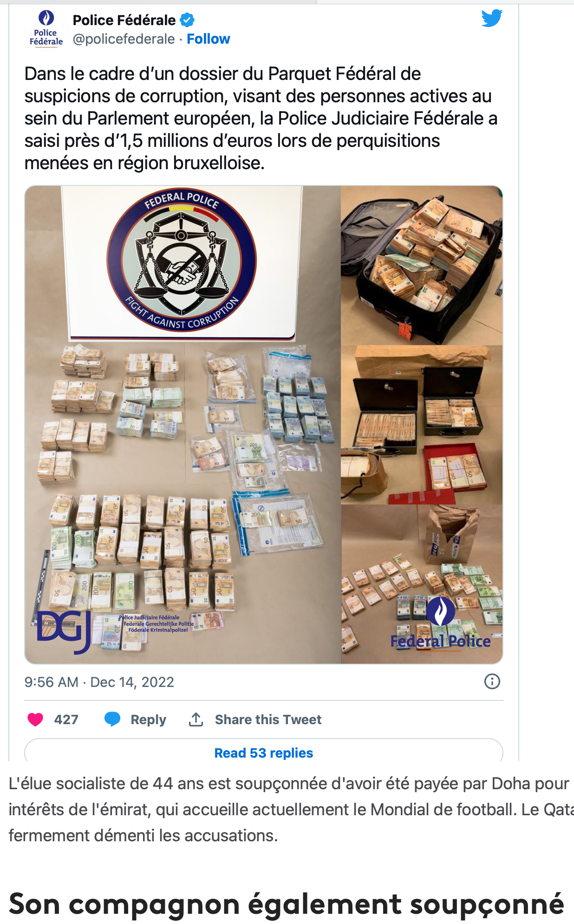
Task: Click the blue reply bubble icon
Action: pos(112,719)
